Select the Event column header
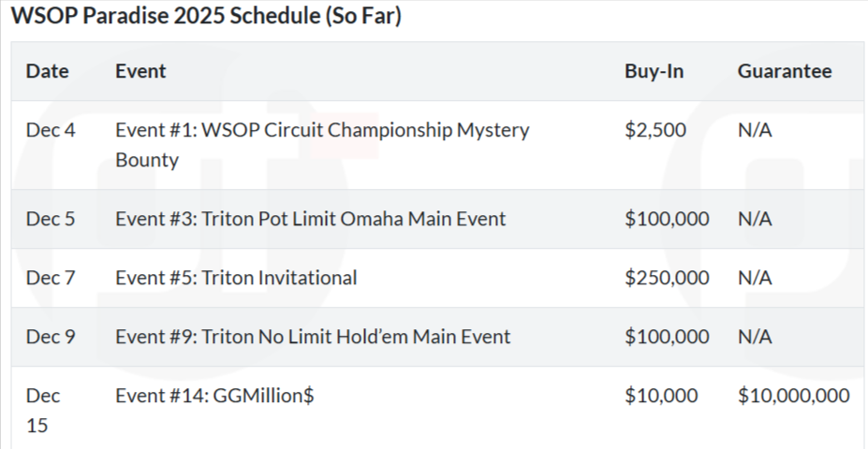 coord(140,71)
